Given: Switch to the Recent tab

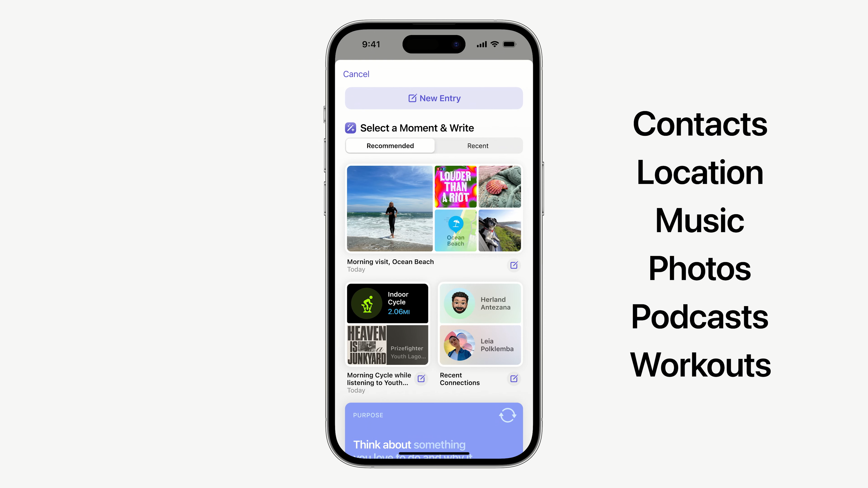Looking at the screenshot, I should click(478, 145).
